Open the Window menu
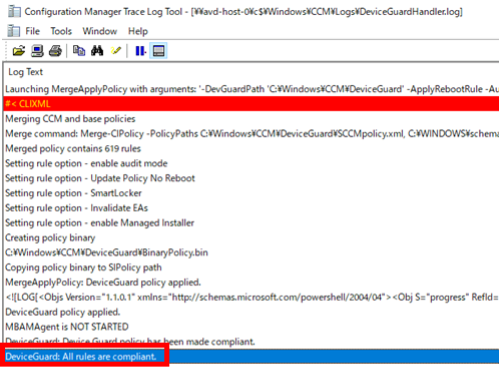This screenshot has width=502, height=368. pyautogui.click(x=100, y=31)
